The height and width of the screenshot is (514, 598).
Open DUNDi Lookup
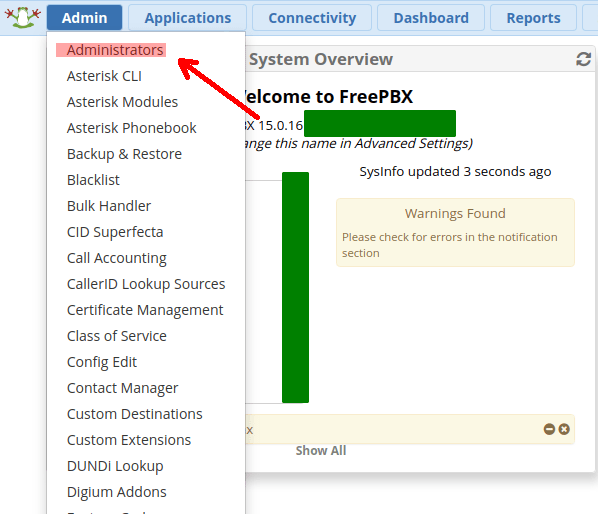[x=115, y=466]
